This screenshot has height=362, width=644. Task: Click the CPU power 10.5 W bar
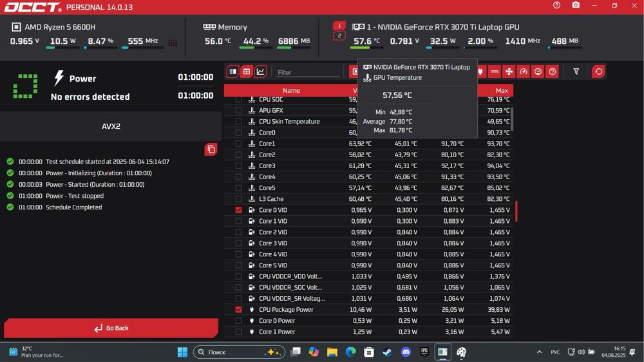(62, 48)
